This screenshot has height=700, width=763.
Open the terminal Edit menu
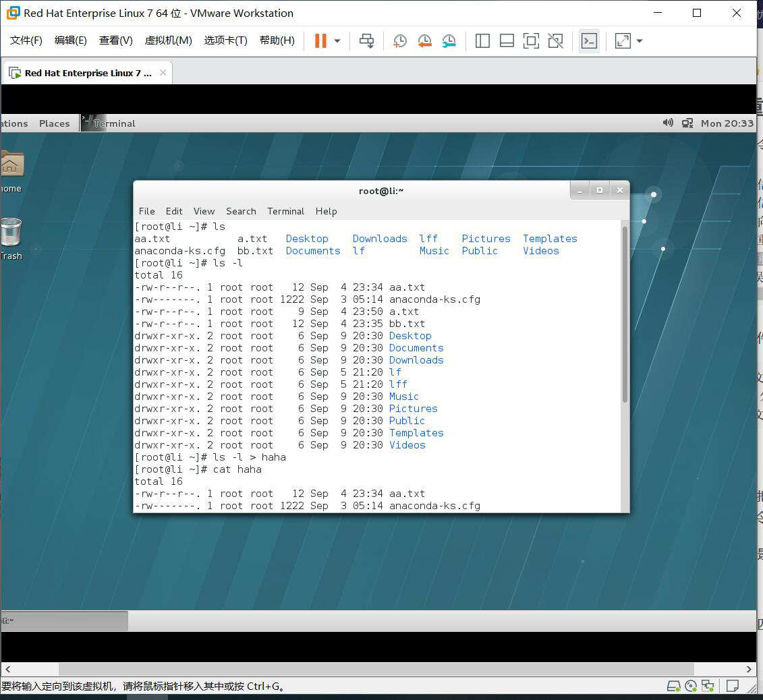point(174,211)
